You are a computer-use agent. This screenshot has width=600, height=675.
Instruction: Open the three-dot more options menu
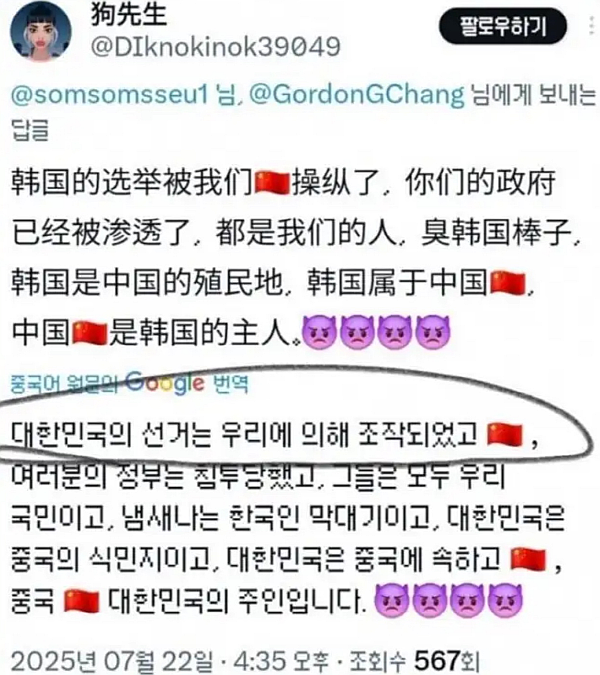coord(592,27)
